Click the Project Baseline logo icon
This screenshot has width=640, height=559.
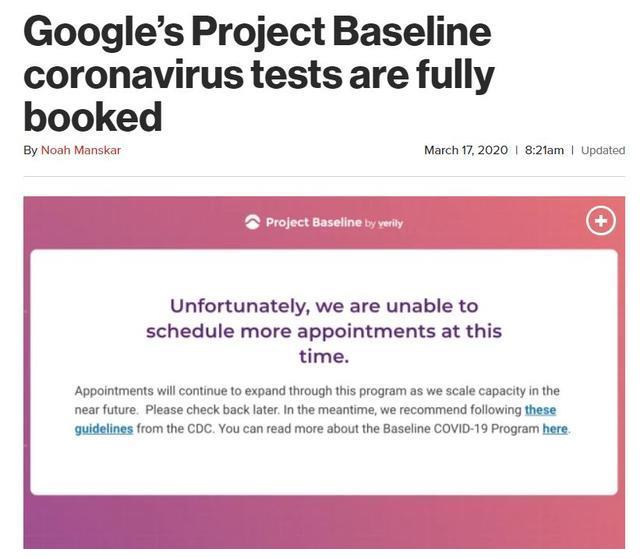[x=252, y=222]
